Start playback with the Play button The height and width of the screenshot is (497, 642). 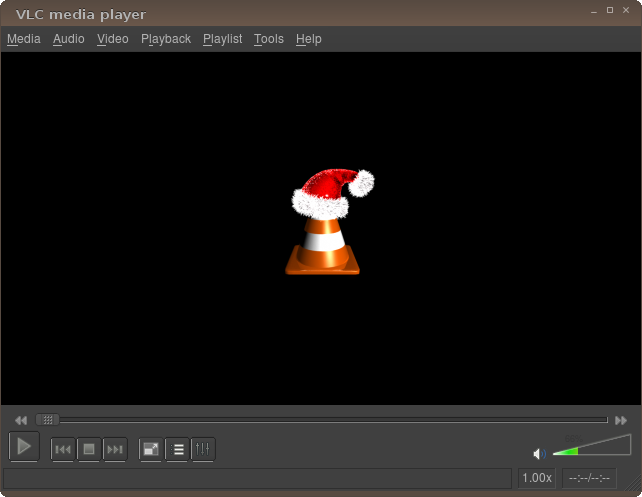coord(24,446)
